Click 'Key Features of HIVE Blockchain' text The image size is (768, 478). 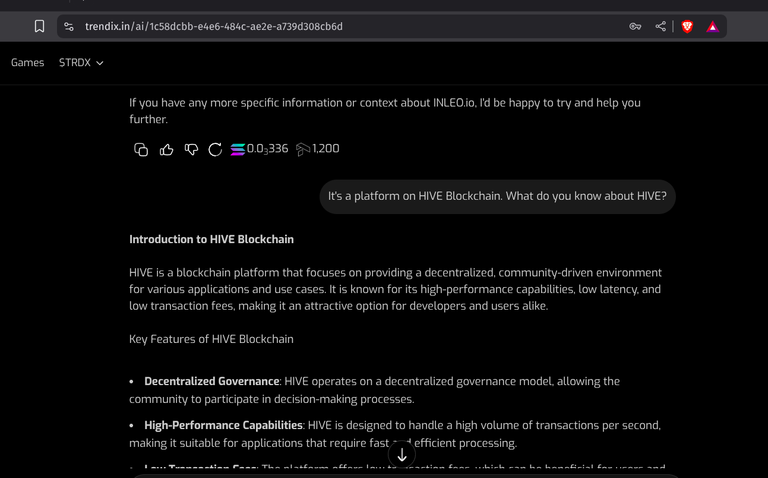point(212,339)
